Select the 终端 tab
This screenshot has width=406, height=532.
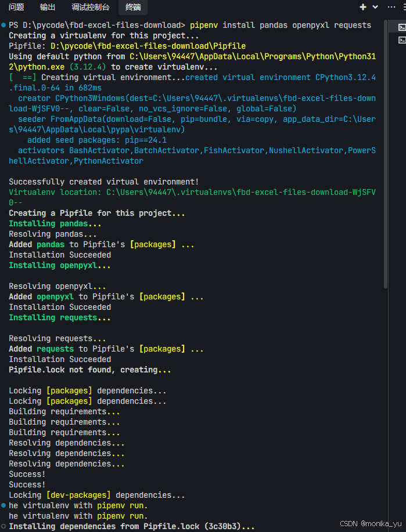(133, 7)
